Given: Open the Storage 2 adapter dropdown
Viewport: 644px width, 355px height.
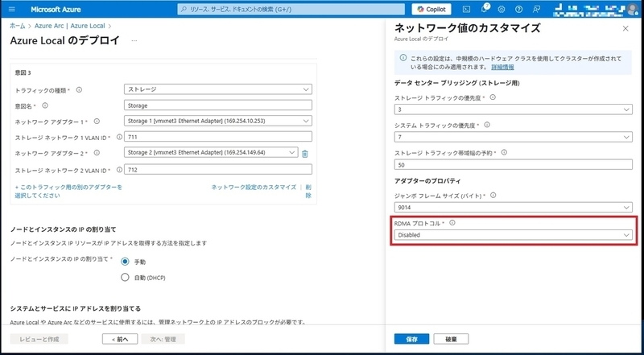Looking at the screenshot, I should pyautogui.click(x=211, y=152).
